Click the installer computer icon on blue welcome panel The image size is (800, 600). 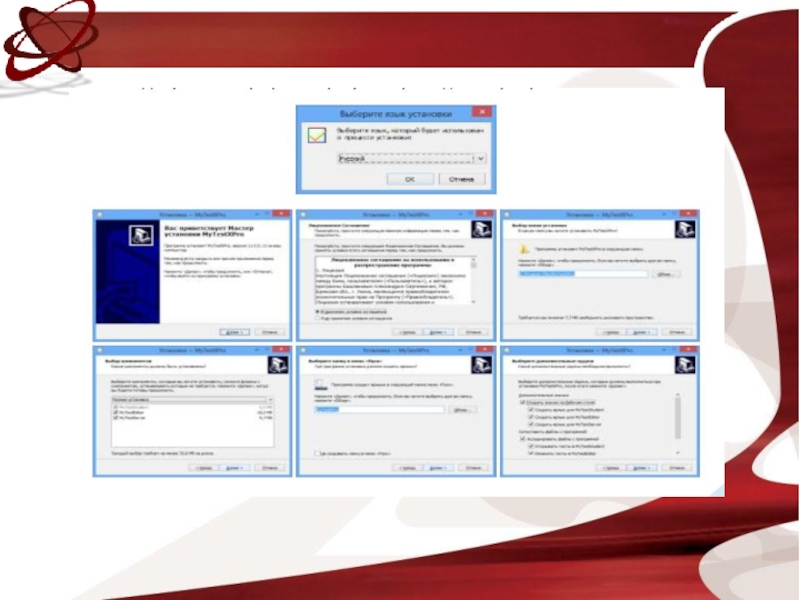click(141, 235)
